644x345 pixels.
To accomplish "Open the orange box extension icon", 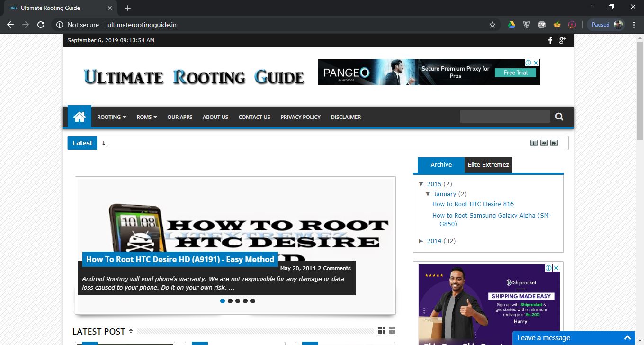I will click(557, 25).
